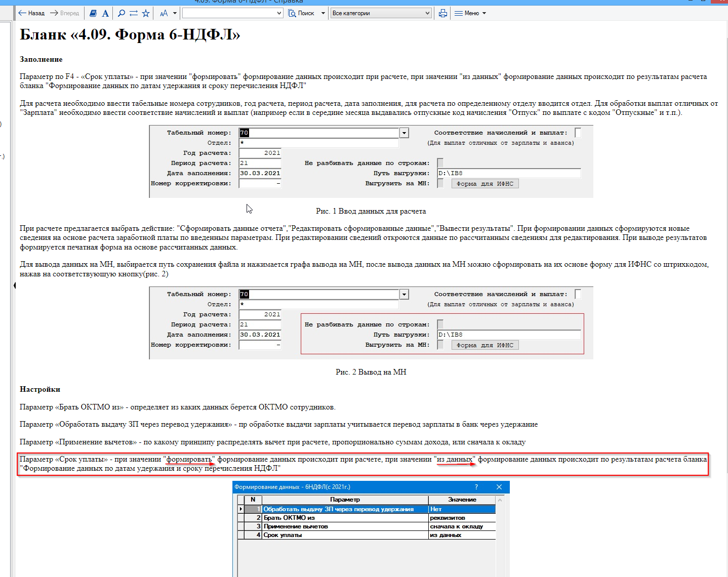Screen dimensions: 728x577
Task: Click the Поиск search button
Action: click(302, 13)
